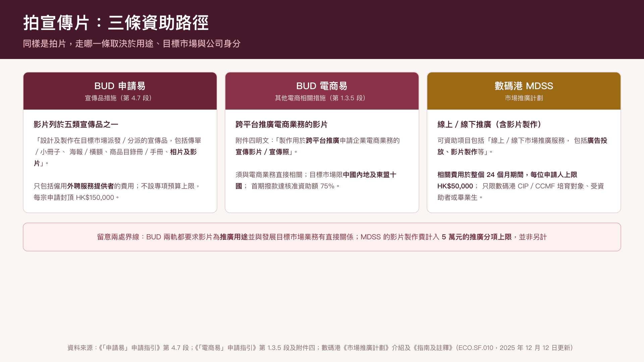Select the bold text 相片及影片

[x=115, y=158]
